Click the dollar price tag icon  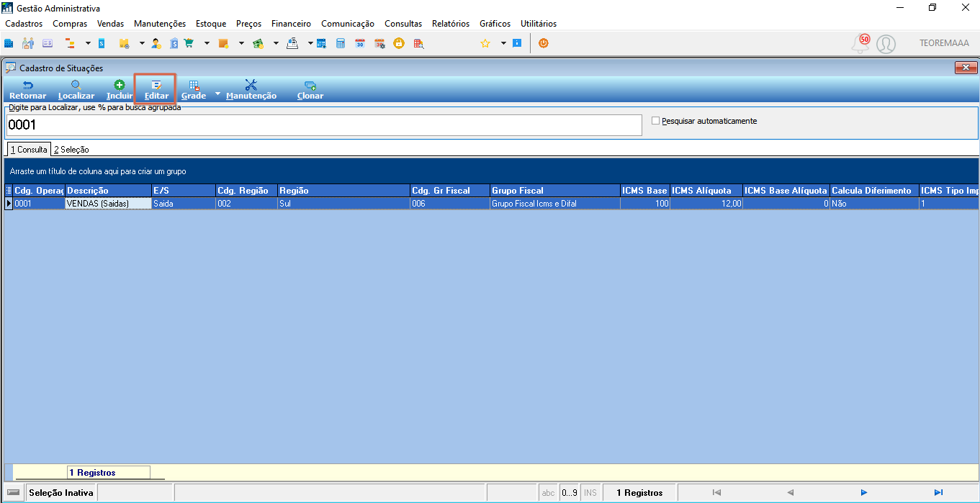coord(174,43)
